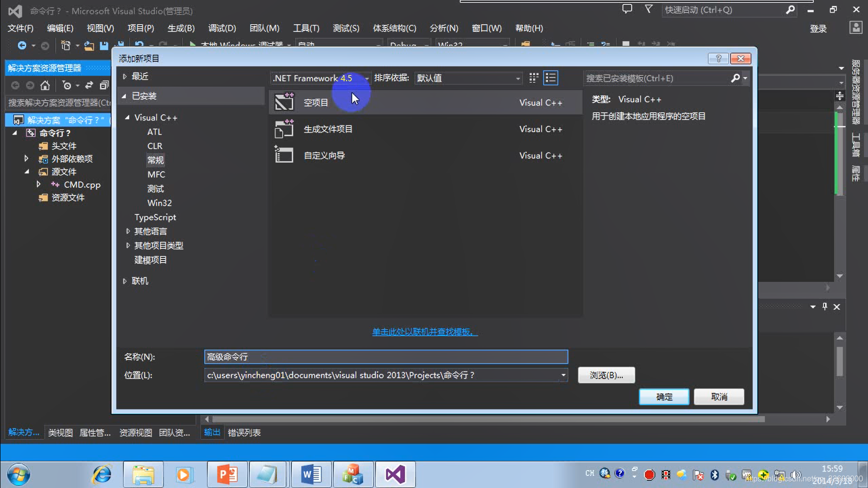Click the 单击此处以联机并查找模板 link
The width and height of the screenshot is (868, 488).
point(425,332)
